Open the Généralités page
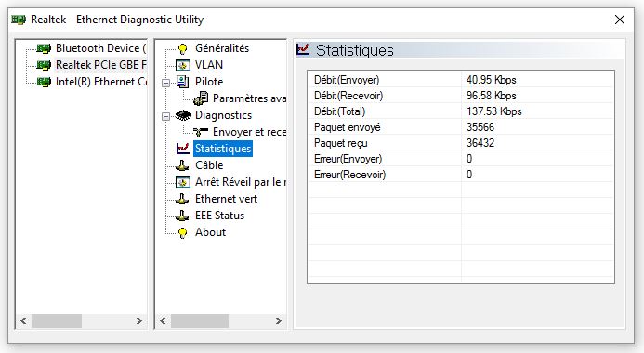Viewport: 644px width, 353px height. pyautogui.click(x=222, y=48)
